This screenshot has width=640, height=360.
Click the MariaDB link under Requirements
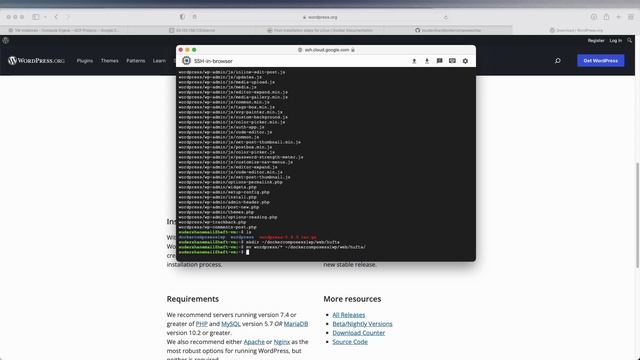pyautogui.click(x=296, y=324)
